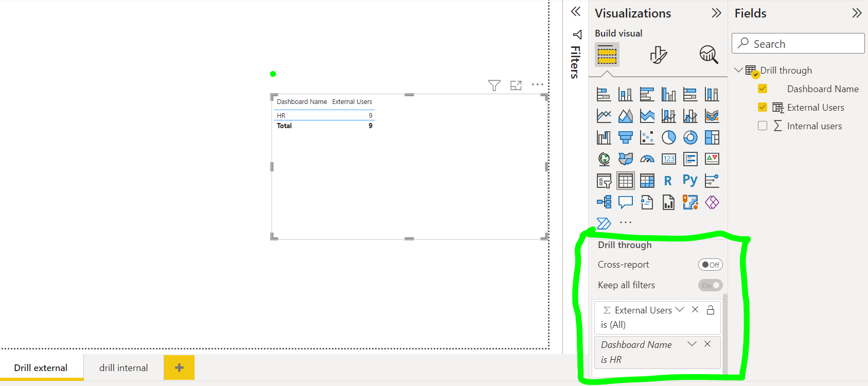Image resolution: width=868 pixels, height=386 pixels.
Task: Select the ArcGIS Maps visual
Action: tap(690, 202)
